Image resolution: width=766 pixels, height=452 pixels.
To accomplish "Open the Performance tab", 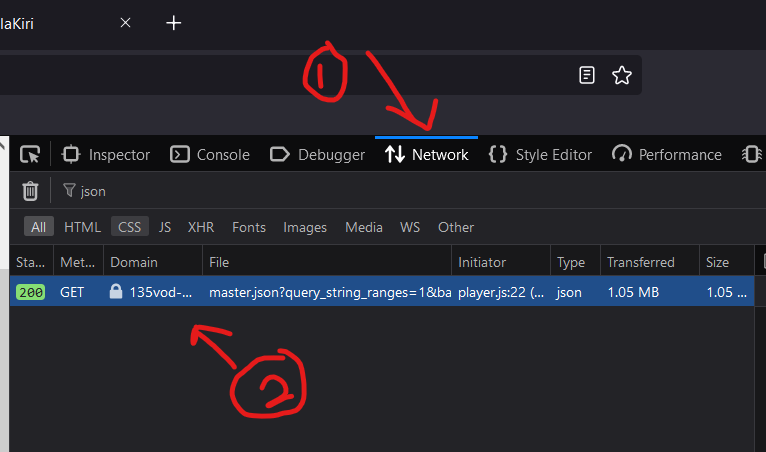I will point(667,155).
